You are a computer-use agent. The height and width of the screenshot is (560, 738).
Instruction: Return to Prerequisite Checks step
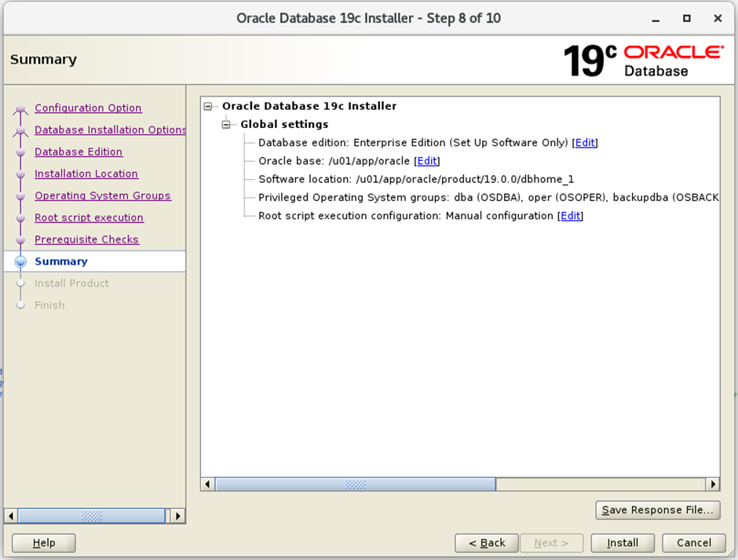pyautogui.click(x=86, y=240)
